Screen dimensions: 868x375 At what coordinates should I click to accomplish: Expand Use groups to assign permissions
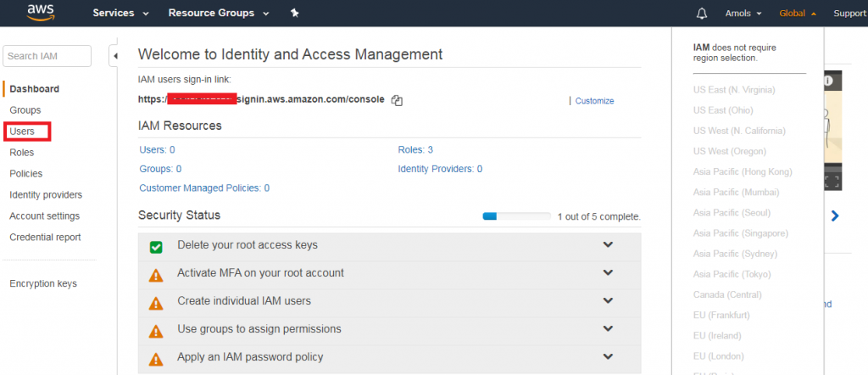point(608,328)
